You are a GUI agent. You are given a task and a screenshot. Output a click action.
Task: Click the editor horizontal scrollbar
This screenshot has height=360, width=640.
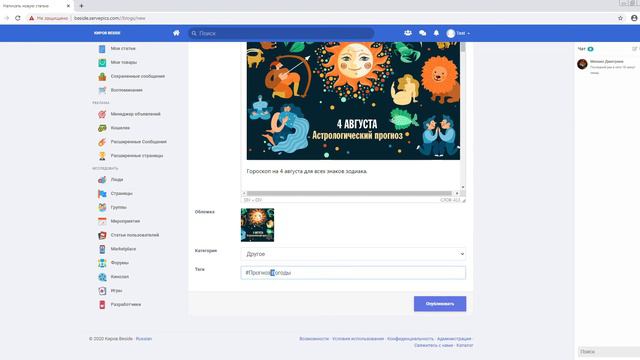[x=350, y=193]
